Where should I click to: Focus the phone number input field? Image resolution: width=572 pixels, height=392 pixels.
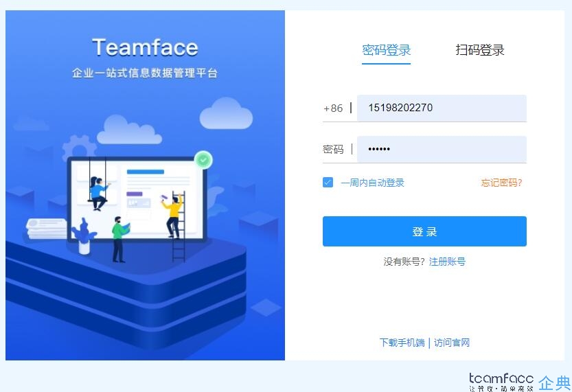tap(442, 108)
